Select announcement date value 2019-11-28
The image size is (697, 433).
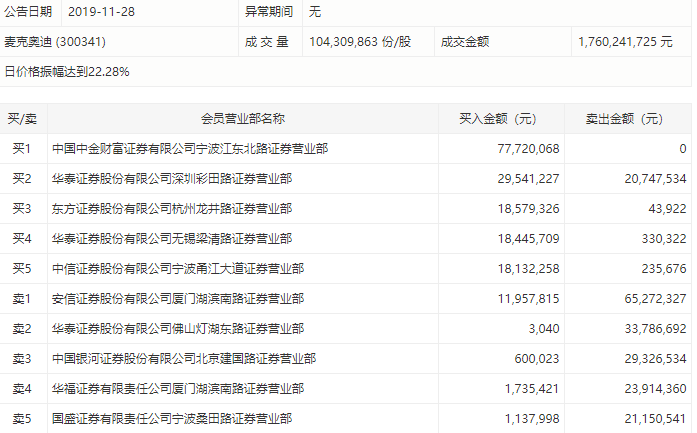[101, 12]
